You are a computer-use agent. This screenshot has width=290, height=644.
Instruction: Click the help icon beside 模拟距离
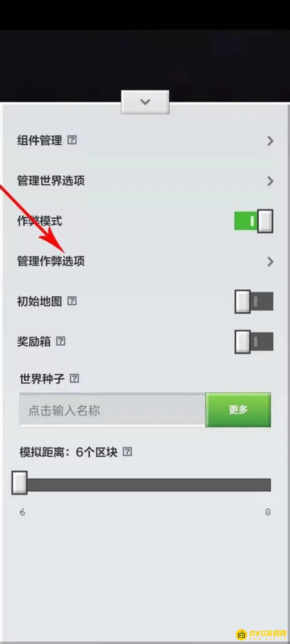pos(127,452)
